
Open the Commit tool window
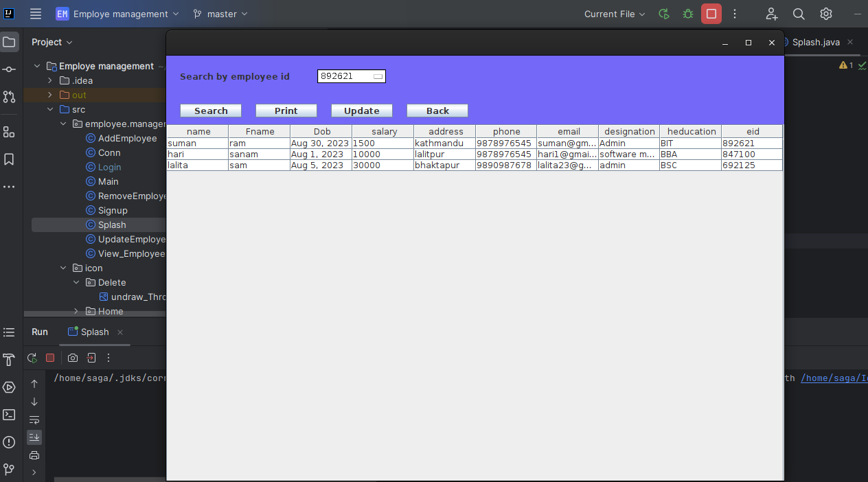tap(9, 69)
